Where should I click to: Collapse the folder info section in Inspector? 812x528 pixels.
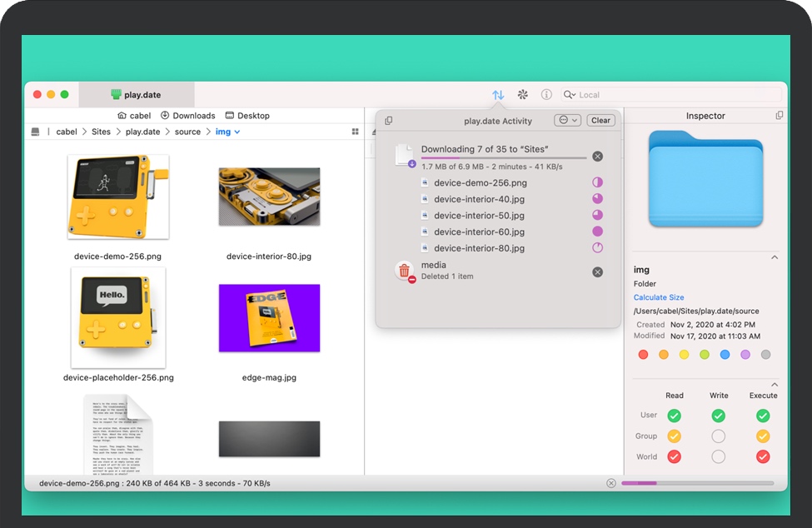click(775, 258)
